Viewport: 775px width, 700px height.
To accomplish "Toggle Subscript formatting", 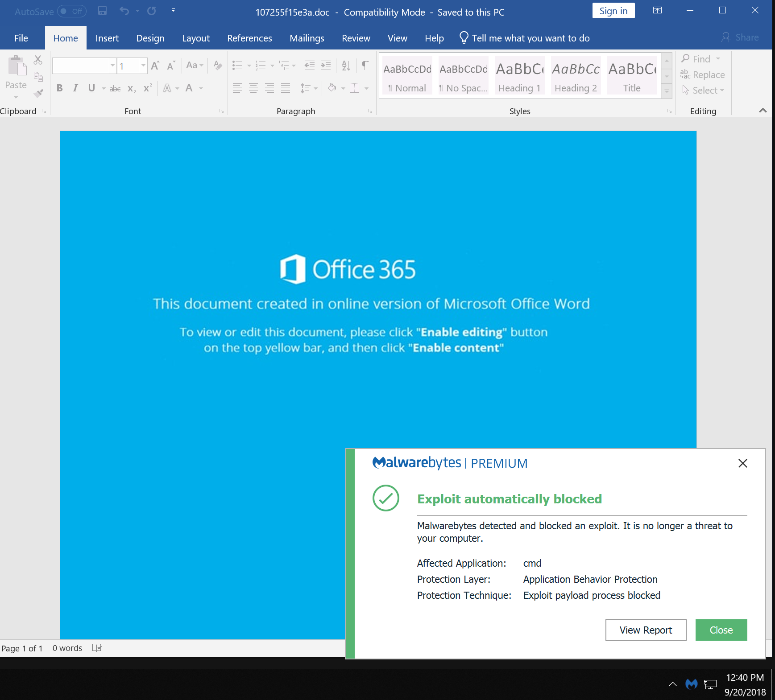I will (x=132, y=88).
